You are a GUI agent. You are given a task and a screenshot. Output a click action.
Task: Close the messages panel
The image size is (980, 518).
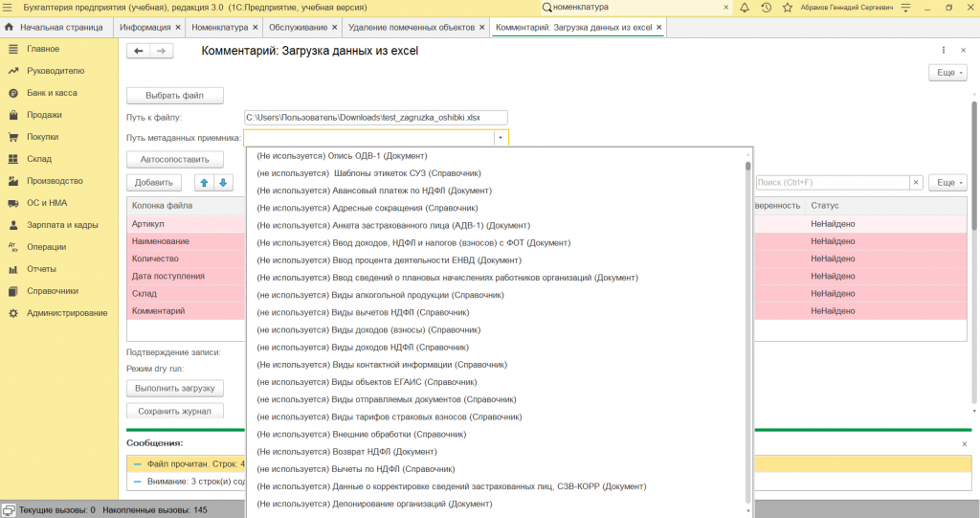click(x=965, y=443)
